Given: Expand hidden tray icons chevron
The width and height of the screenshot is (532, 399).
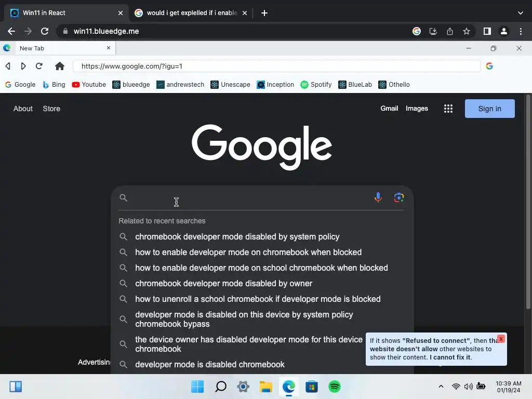Looking at the screenshot, I should [441, 387].
